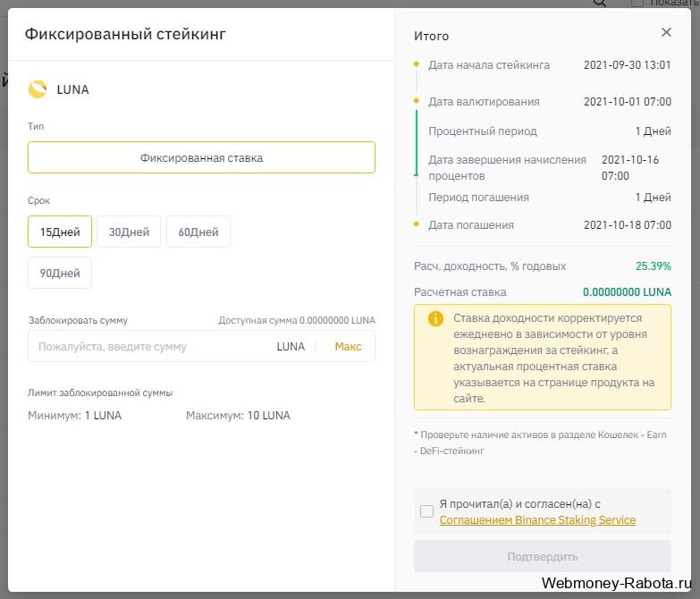Tick the Binance Staking agreement checkbox

pyautogui.click(x=426, y=511)
